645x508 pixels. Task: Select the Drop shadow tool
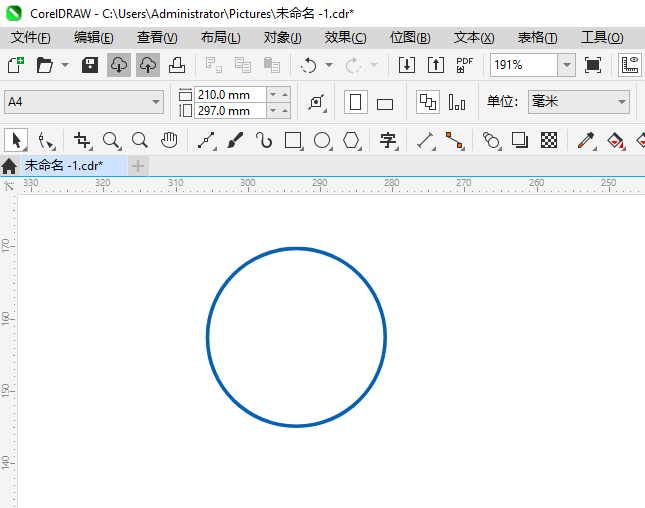[x=520, y=141]
